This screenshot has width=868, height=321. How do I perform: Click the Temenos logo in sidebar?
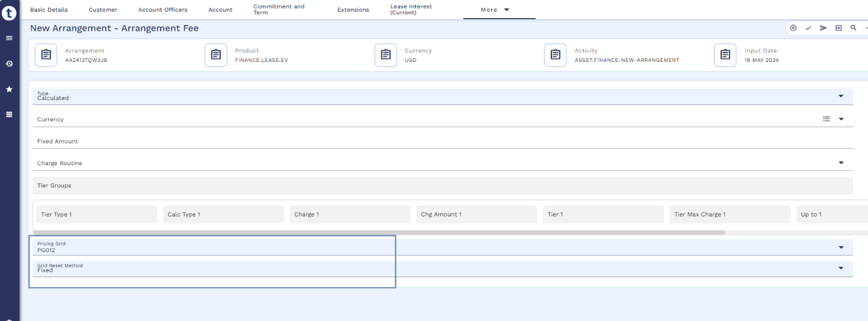point(9,14)
